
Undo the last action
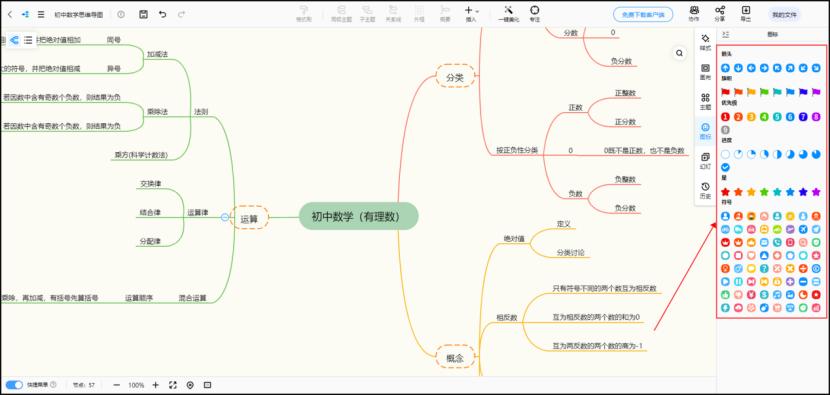[163, 14]
